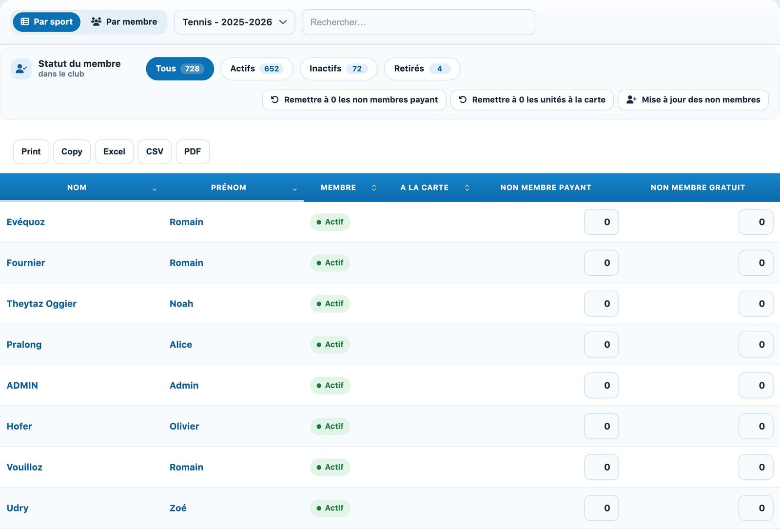Switch to the Par sport view

point(46,22)
